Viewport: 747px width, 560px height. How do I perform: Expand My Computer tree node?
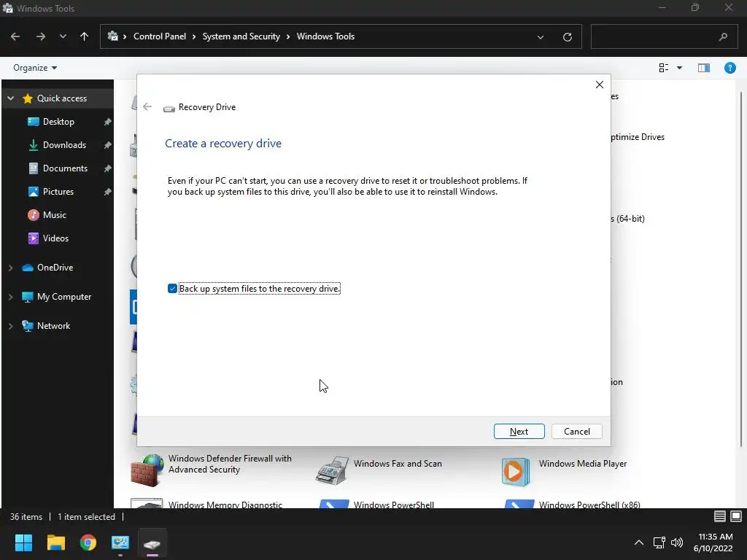pyautogui.click(x=10, y=297)
